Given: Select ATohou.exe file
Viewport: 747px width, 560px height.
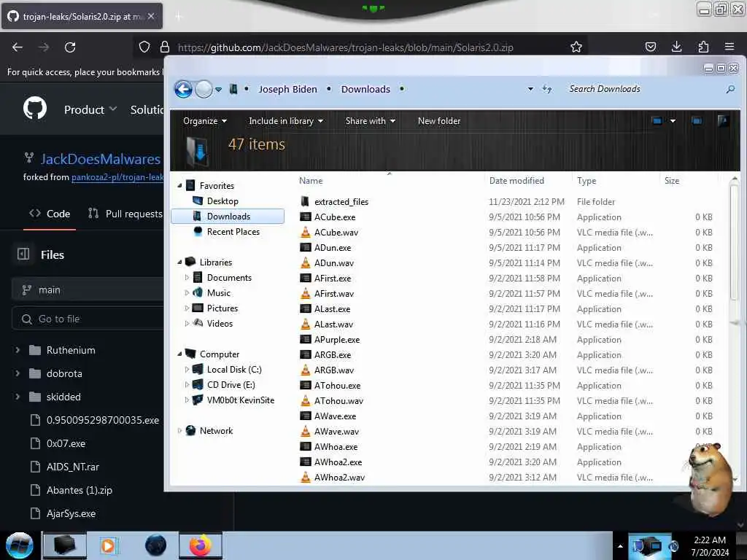Looking at the screenshot, I should [337, 385].
